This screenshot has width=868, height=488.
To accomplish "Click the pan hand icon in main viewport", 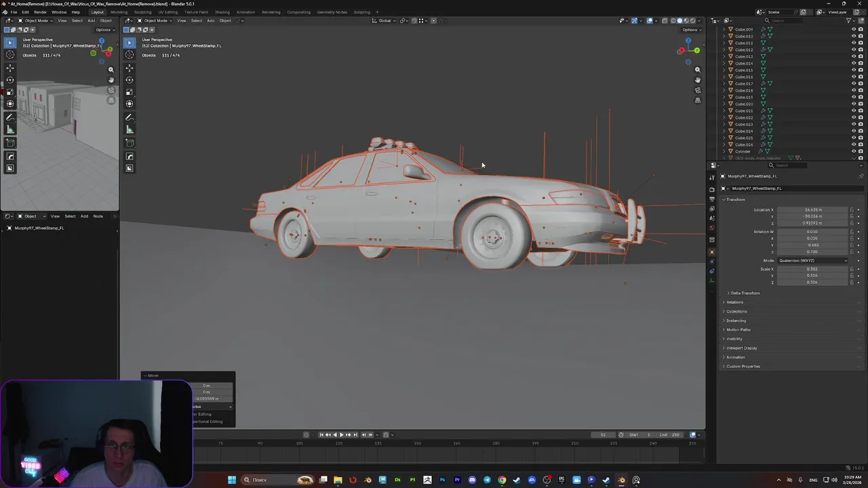I will [x=697, y=79].
